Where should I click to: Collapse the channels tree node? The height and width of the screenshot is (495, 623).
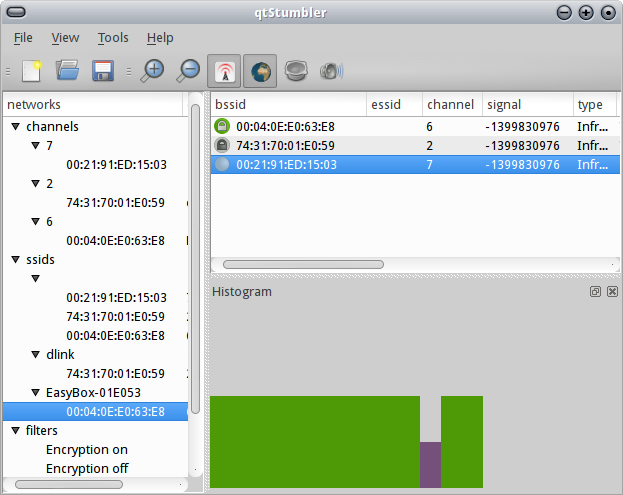(x=15, y=127)
